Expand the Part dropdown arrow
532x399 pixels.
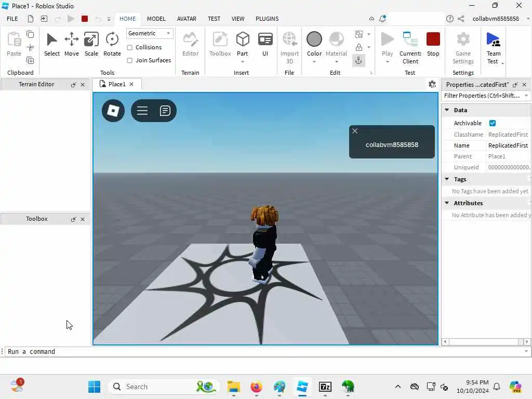pyautogui.click(x=243, y=62)
